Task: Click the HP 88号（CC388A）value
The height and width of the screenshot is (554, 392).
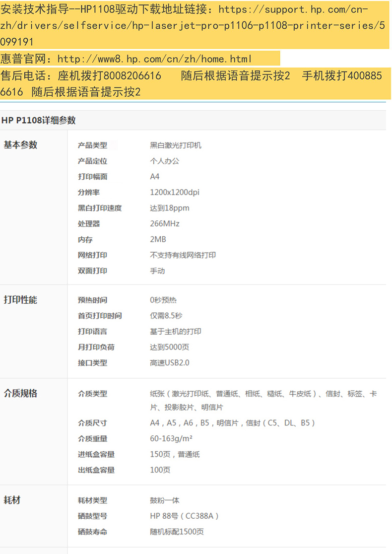Action: tap(185, 516)
